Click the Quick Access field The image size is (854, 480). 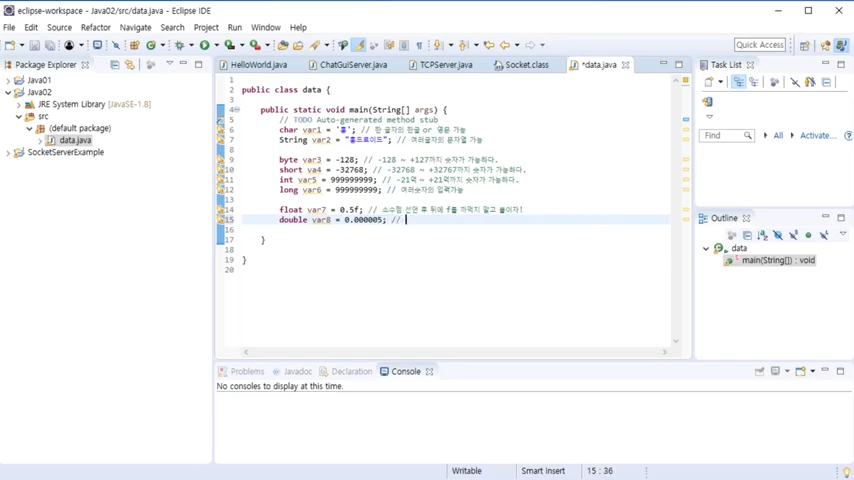coord(760,45)
